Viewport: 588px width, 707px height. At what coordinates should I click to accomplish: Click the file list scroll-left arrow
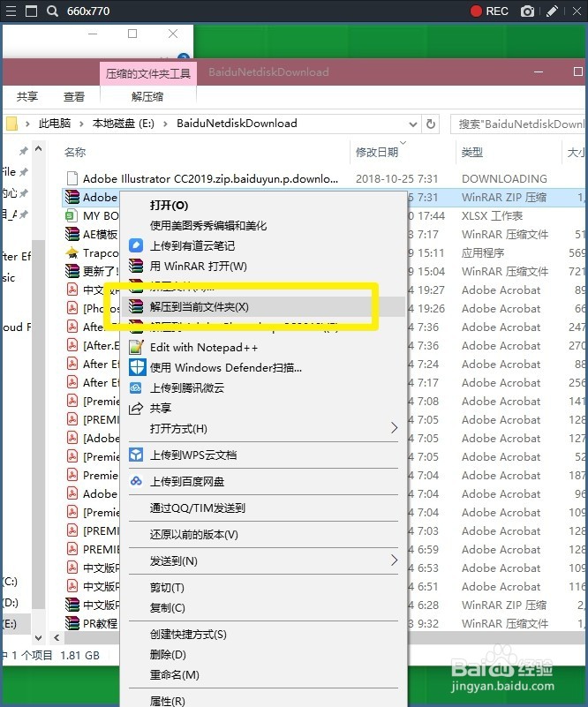57,637
